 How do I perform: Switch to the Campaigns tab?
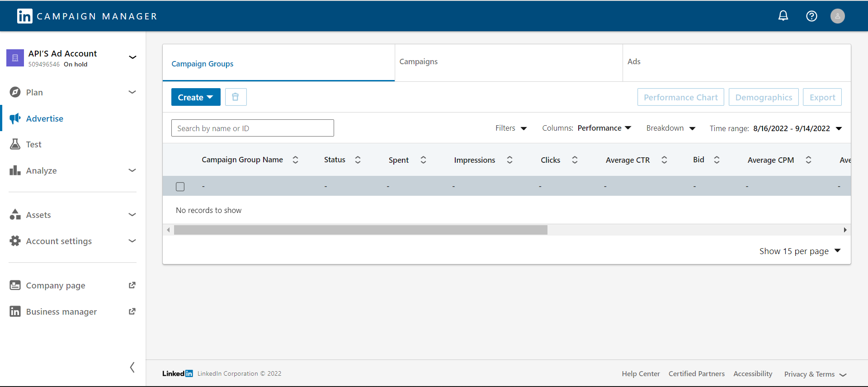click(x=418, y=61)
